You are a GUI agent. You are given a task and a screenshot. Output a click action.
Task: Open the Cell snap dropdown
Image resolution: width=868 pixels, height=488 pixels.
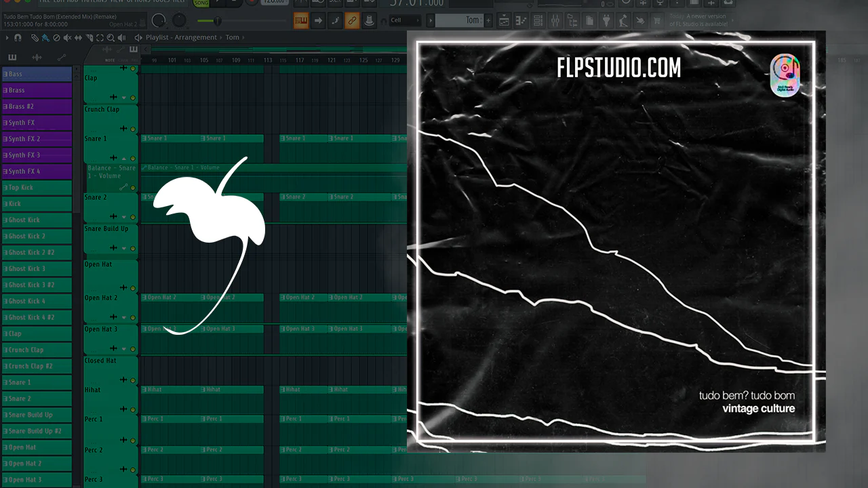point(405,21)
